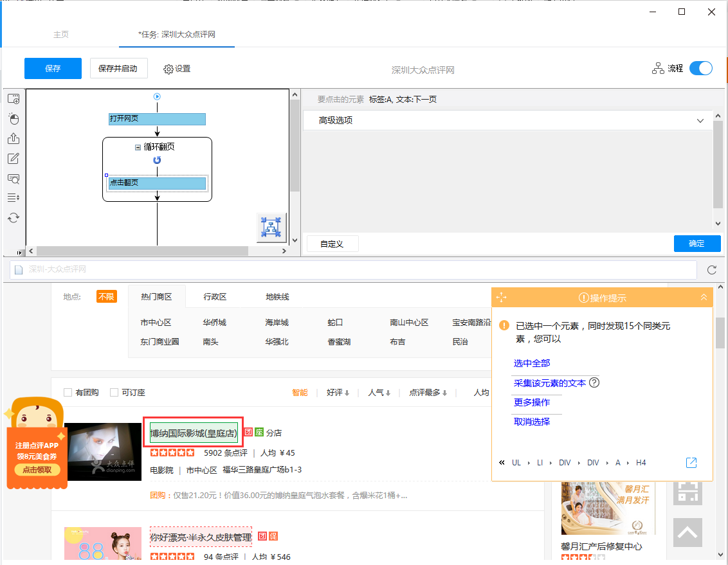This screenshot has width=728, height=565.
Task: Click the 保存并启动 save and run button
Action: click(118, 68)
